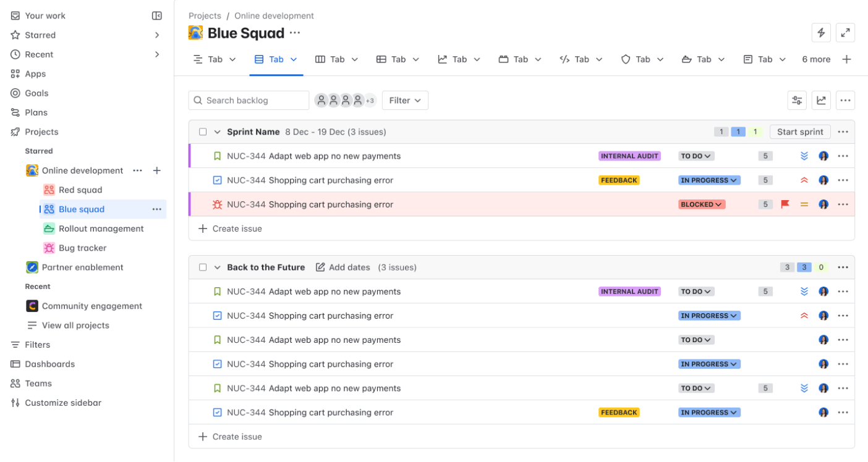Open the TO DO status dropdown

[x=696, y=156]
